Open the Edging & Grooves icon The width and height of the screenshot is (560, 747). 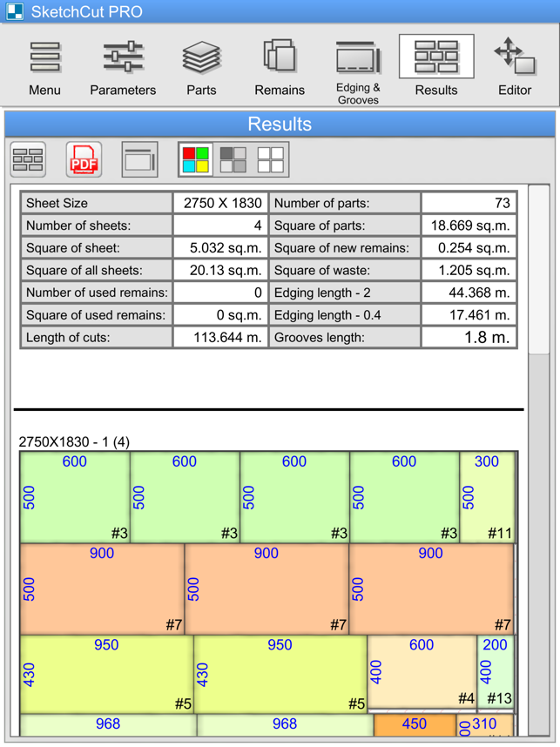coord(358,57)
